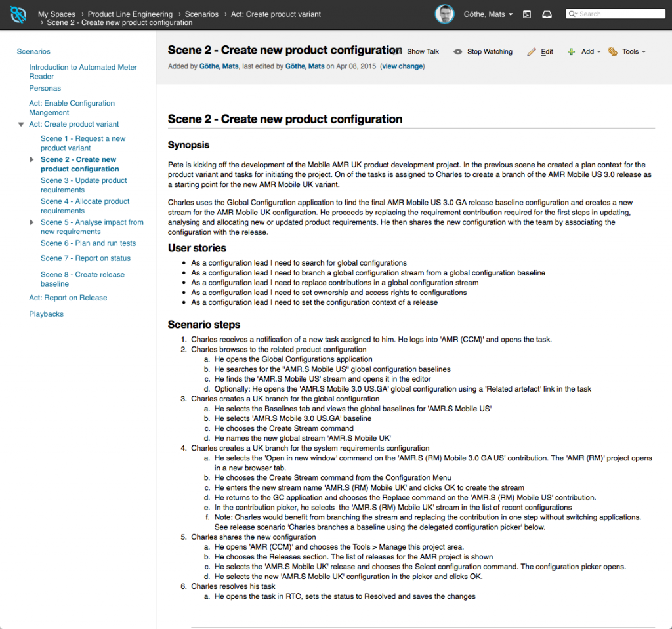Open 'Scene 8 - Create release baseline'
Screen dimensions: 672x629
pyautogui.click(x=83, y=279)
